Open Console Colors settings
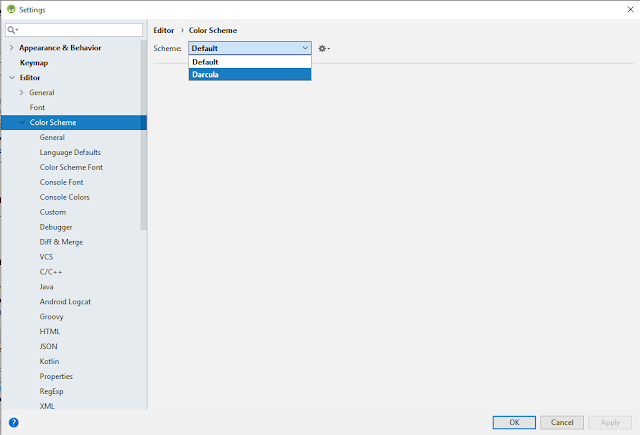 (x=64, y=197)
